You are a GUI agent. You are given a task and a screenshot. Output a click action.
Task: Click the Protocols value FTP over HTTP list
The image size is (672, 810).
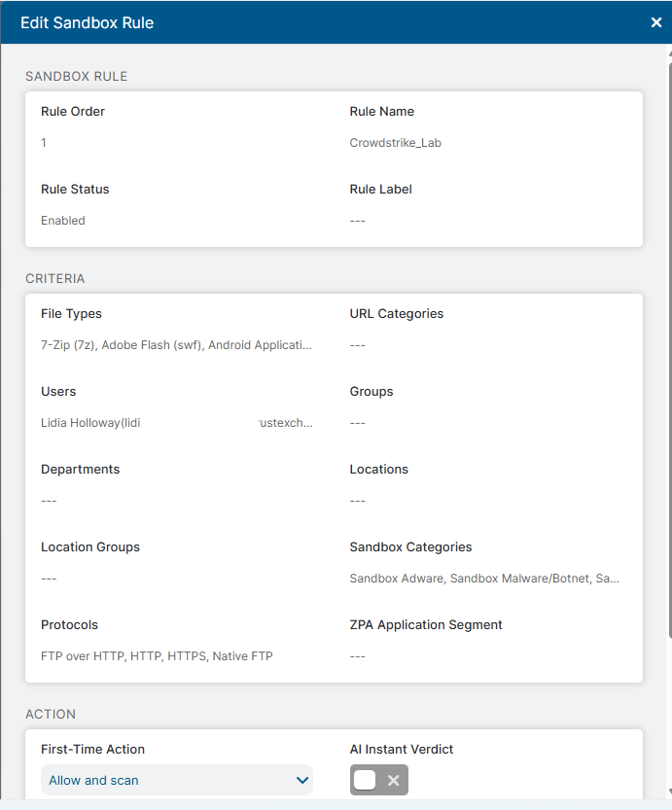(x=157, y=656)
